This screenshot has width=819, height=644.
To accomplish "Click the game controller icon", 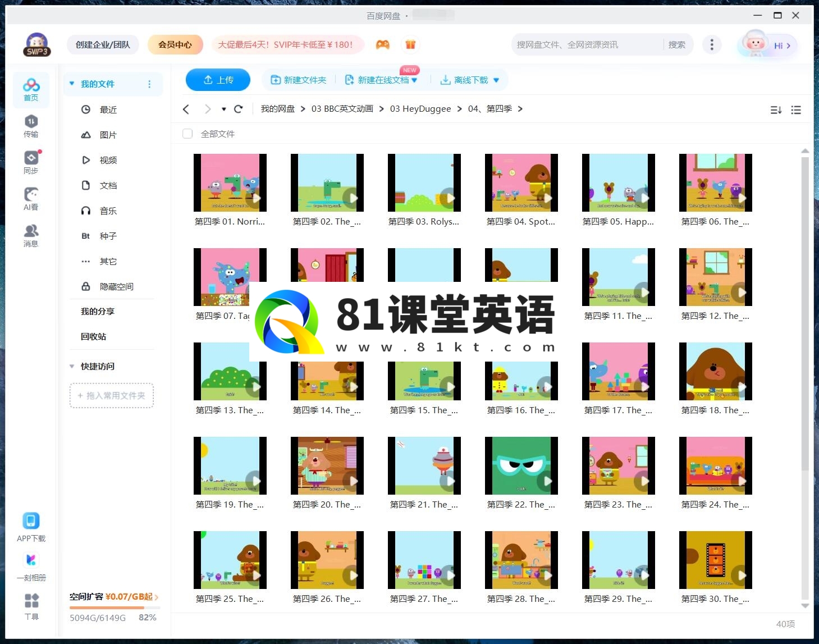I will coord(383,44).
